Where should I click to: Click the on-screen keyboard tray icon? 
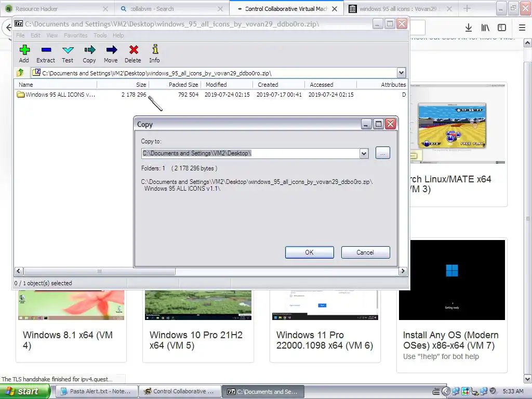pos(436,392)
